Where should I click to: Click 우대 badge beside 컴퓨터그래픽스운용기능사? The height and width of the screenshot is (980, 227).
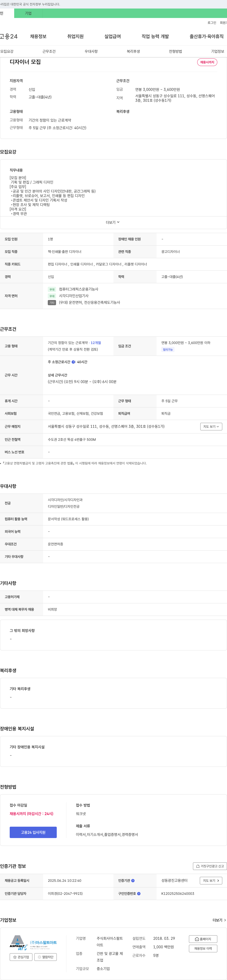coord(52,290)
